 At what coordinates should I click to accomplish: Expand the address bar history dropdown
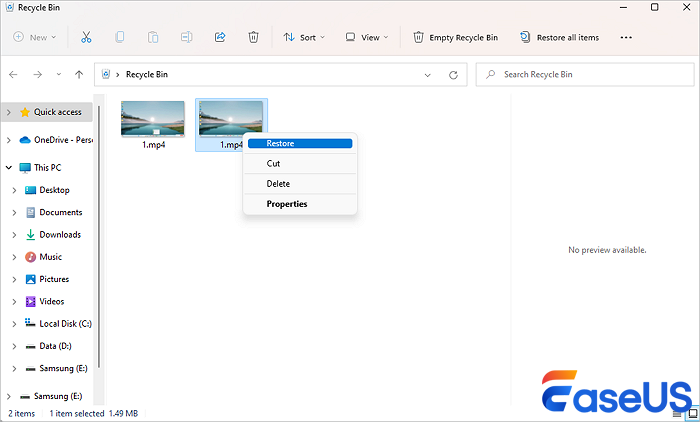(x=429, y=74)
